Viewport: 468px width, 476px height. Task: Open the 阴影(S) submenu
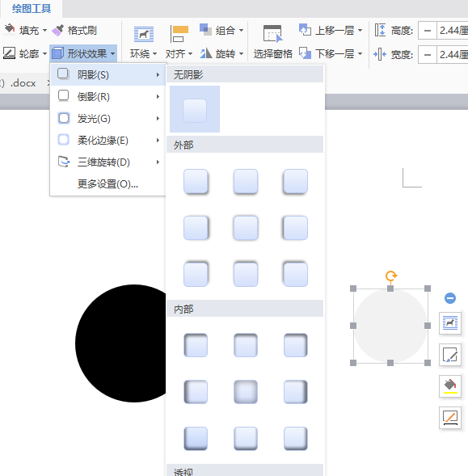click(108, 74)
